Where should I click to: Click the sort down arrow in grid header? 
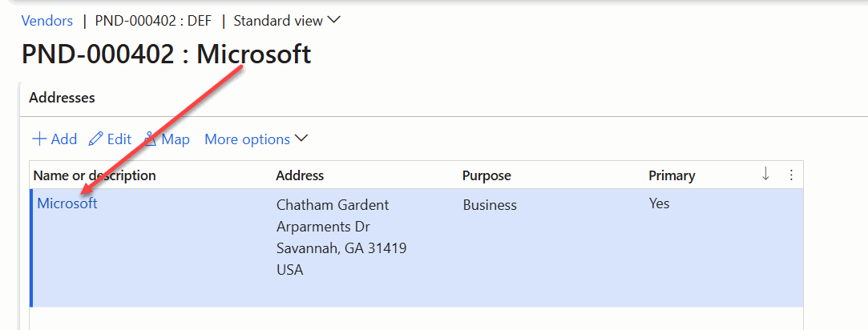pyautogui.click(x=765, y=175)
